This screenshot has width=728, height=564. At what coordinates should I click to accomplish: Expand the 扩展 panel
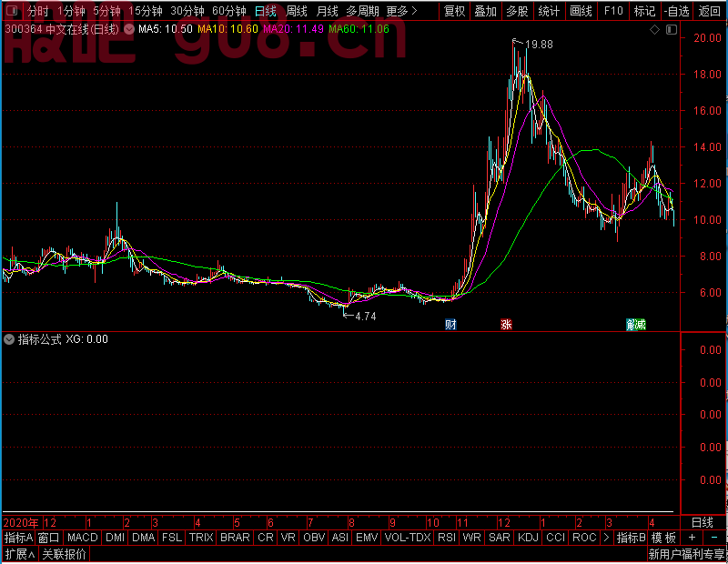pyautogui.click(x=20, y=554)
